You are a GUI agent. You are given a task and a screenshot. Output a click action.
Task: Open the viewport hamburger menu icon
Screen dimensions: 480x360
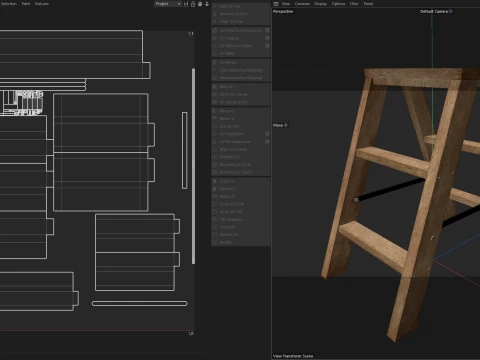point(276,4)
